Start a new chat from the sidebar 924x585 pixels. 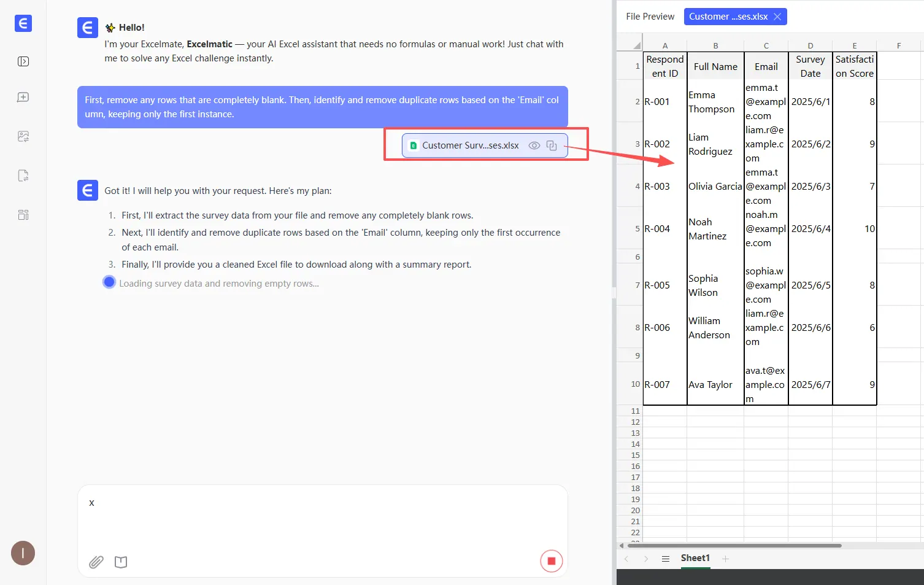click(x=23, y=98)
